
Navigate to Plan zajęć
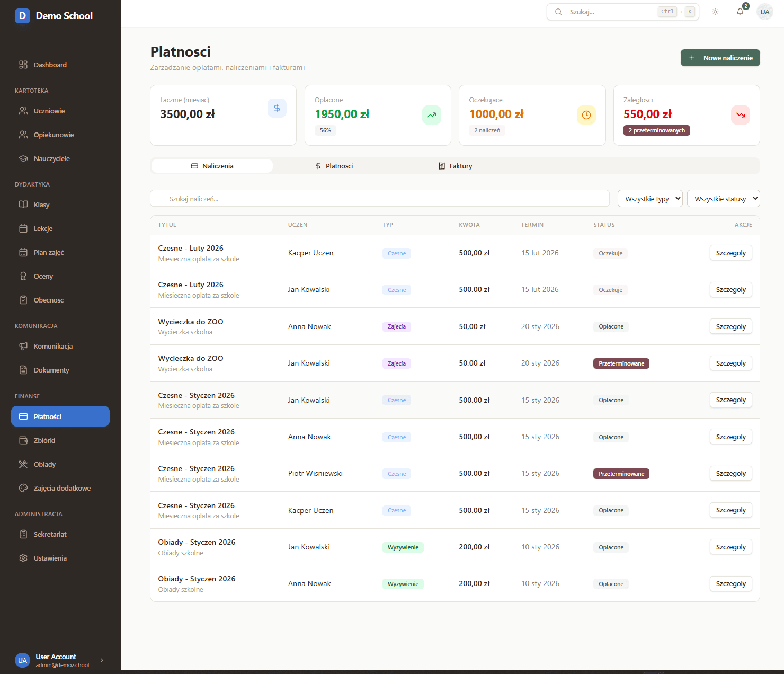coord(49,252)
